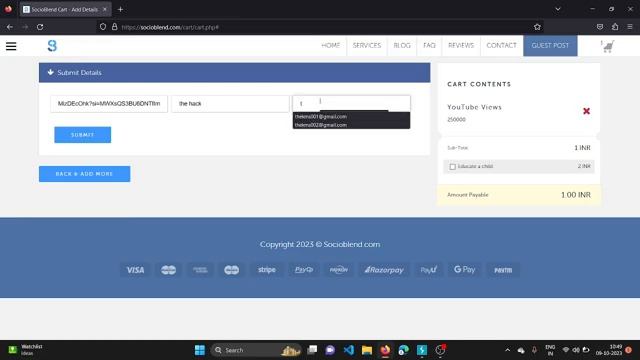Select first Gmail autocomplete suggestion
This screenshot has width=640, height=360.
pyautogui.click(x=351, y=116)
